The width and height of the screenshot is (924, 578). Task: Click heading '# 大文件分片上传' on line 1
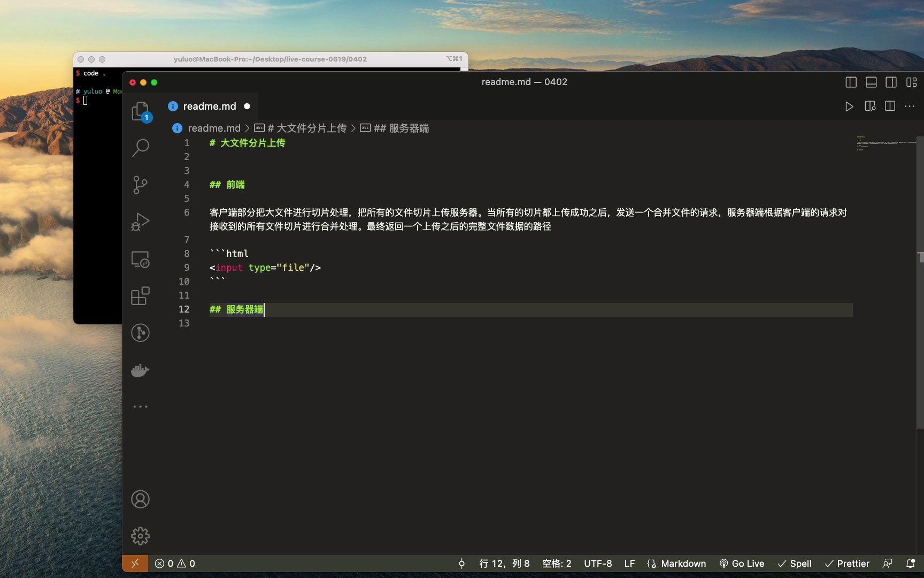pos(248,143)
